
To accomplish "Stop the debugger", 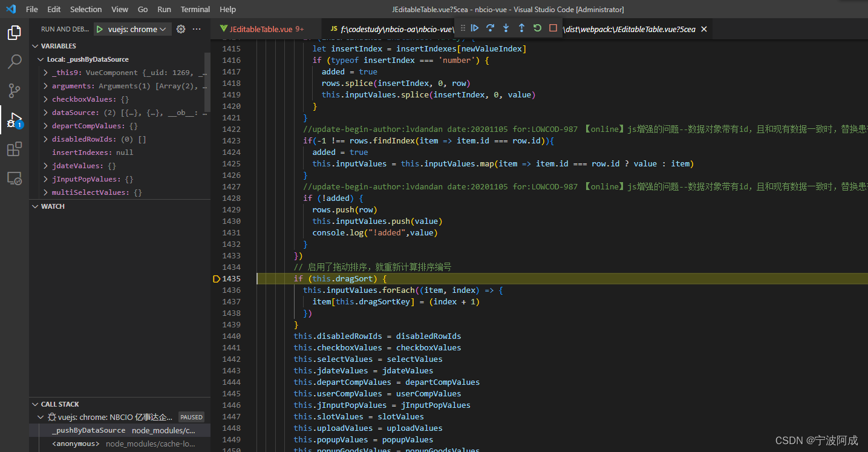I will pos(552,28).
